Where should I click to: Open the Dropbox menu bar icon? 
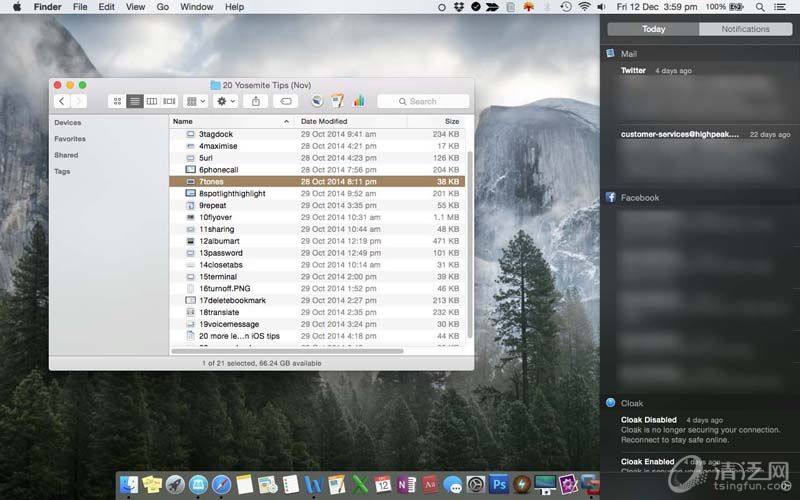459,7
